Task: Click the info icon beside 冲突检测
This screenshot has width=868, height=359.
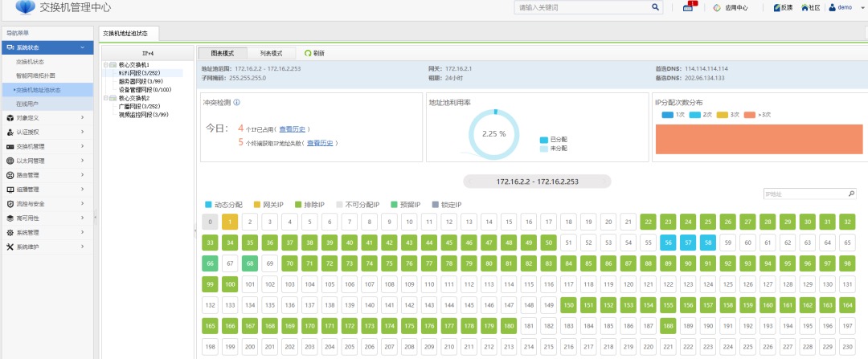Action: (236, 103)
